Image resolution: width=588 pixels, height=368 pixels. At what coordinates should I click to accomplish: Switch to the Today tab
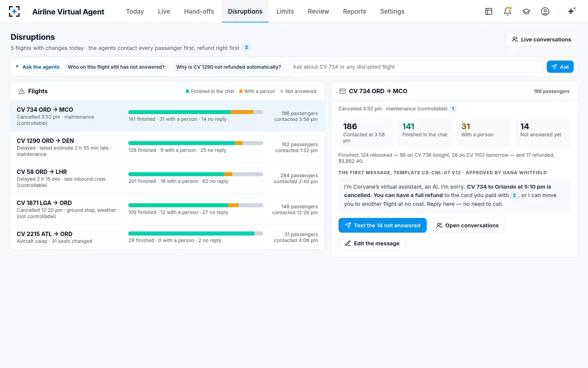tap(135, 11)
